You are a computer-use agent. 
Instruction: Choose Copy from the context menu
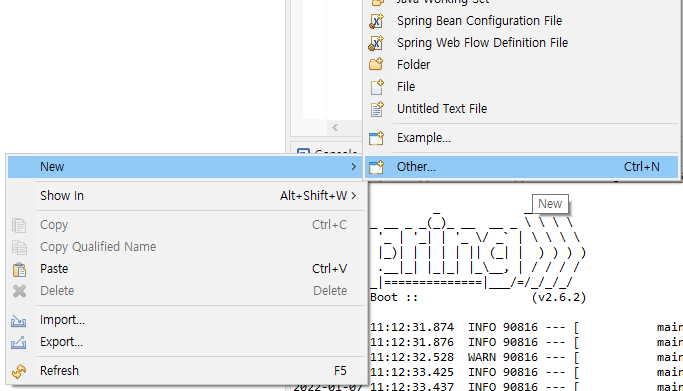point(185,225)
